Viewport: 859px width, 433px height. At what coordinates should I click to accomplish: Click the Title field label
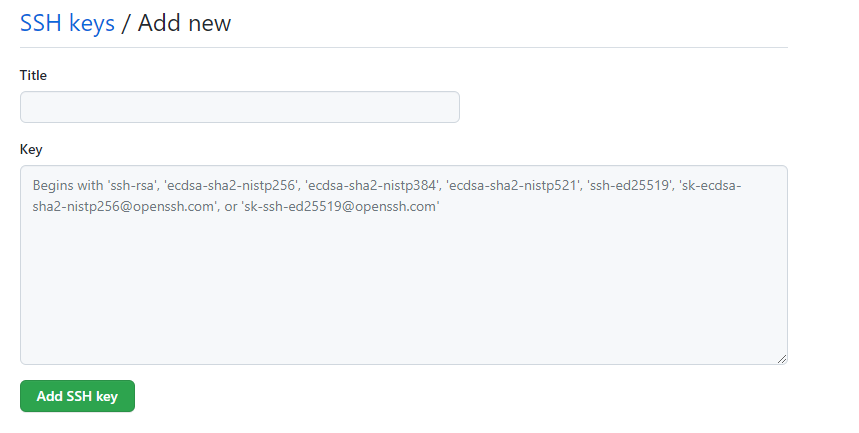33,75
